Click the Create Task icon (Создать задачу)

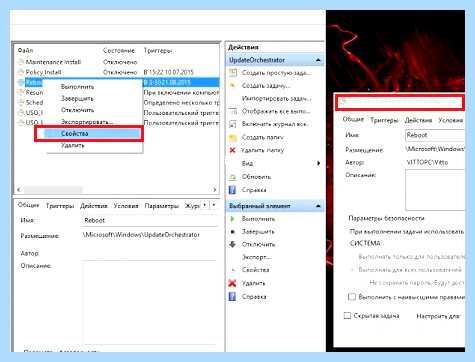click(x=233, y=86)
